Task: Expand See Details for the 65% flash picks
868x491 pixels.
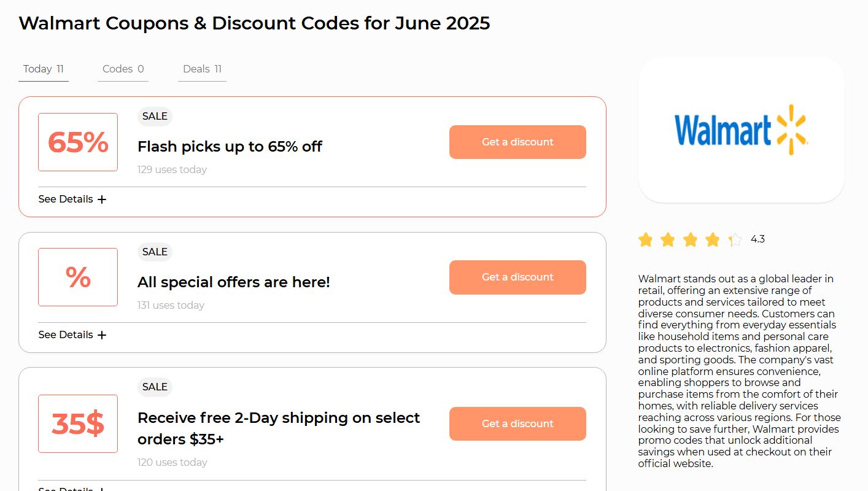Action: point(72,199)
